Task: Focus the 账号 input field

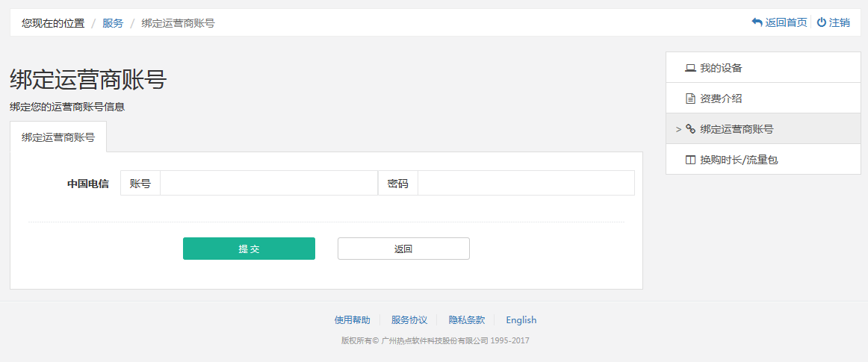Action: coord(269,183)
